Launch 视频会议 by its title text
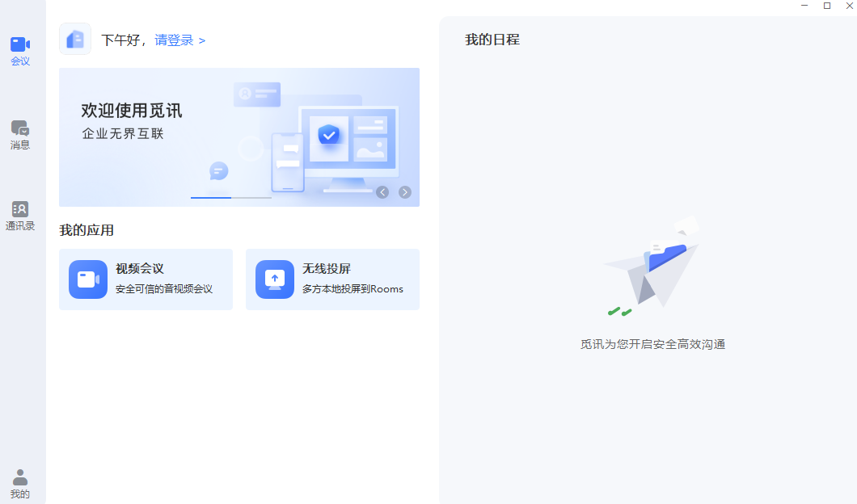This screenshot has height=504, width=857. (140, 269)
